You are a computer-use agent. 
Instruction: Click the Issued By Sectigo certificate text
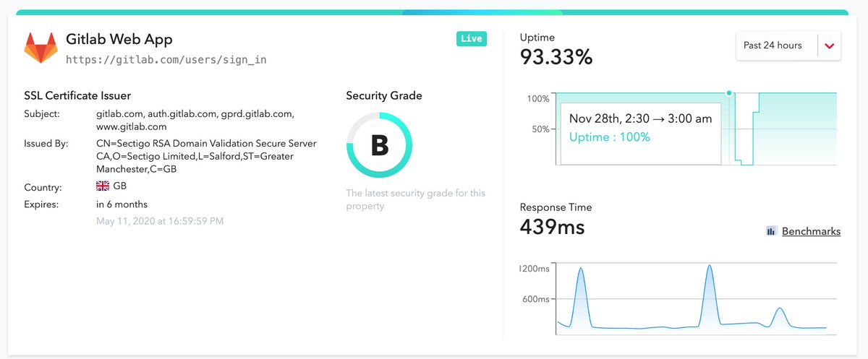[206, 156]
